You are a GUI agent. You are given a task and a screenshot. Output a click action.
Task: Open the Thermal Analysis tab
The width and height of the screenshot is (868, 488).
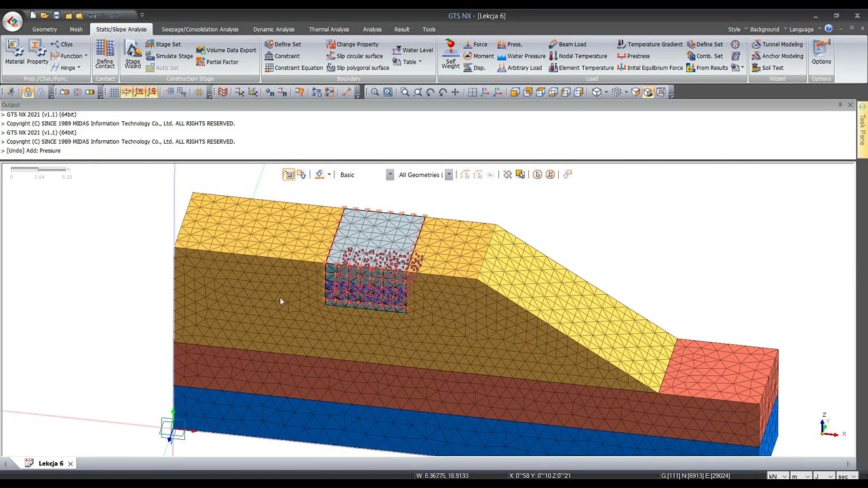click(329, 29)
